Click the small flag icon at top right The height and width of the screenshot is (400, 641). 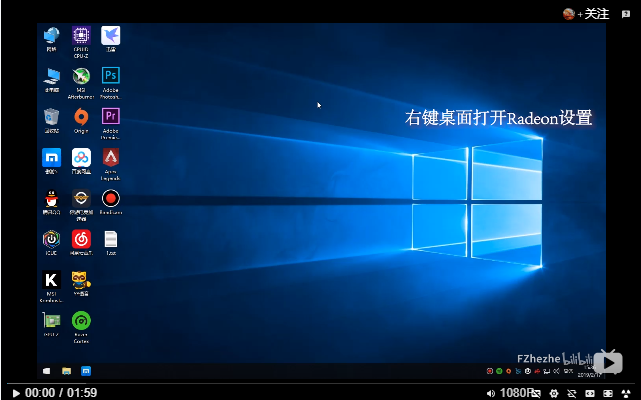[625, 14]
